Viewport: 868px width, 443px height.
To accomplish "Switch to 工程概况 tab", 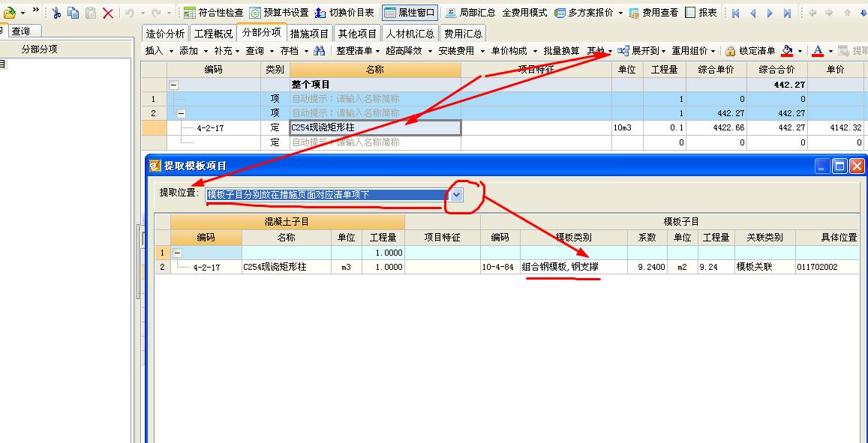I will pyautogui.click(x=213, y=34).
